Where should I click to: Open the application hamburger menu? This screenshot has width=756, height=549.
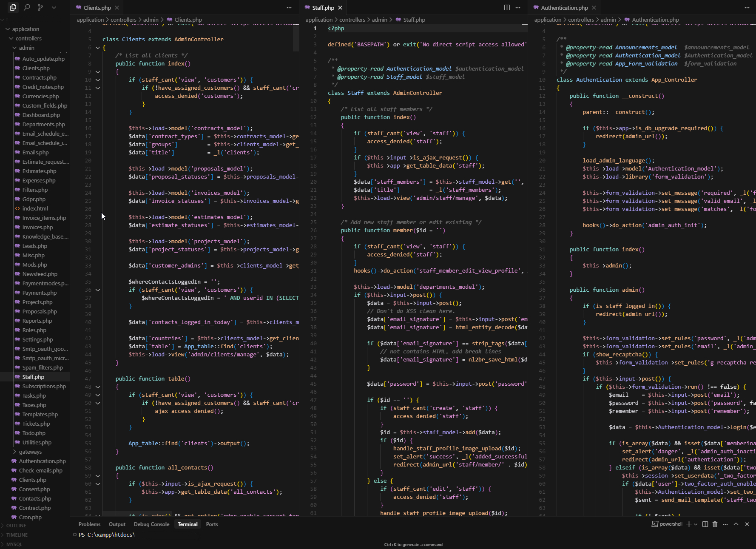tap(54, 7)
